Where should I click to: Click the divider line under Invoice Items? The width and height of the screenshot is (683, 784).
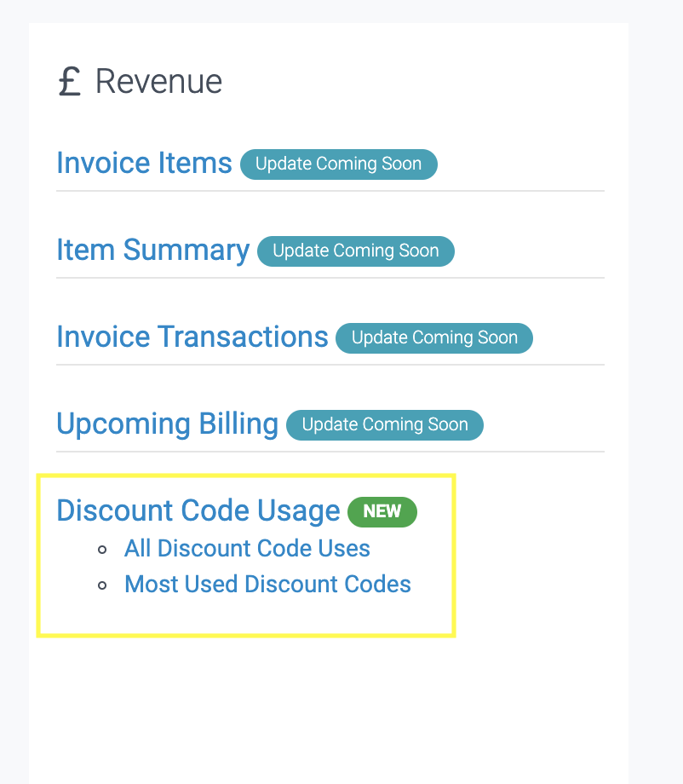click(x=330, y=191)
